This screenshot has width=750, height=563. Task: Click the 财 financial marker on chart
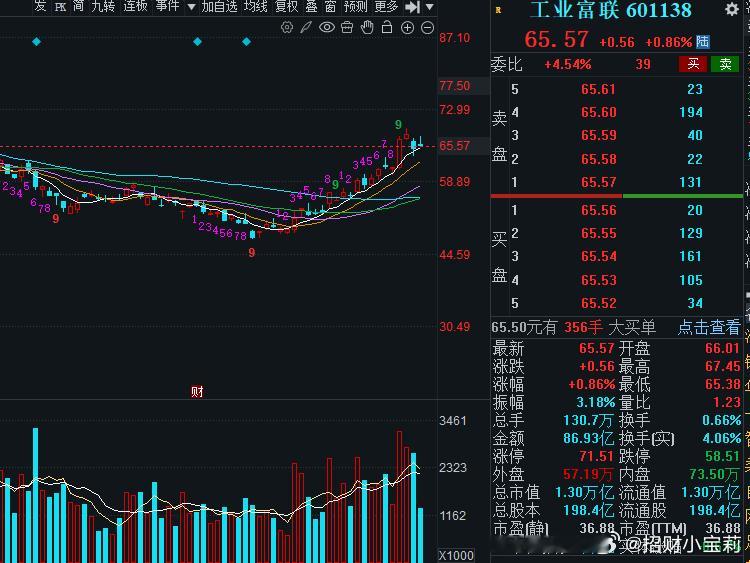(x=197, y=392)
